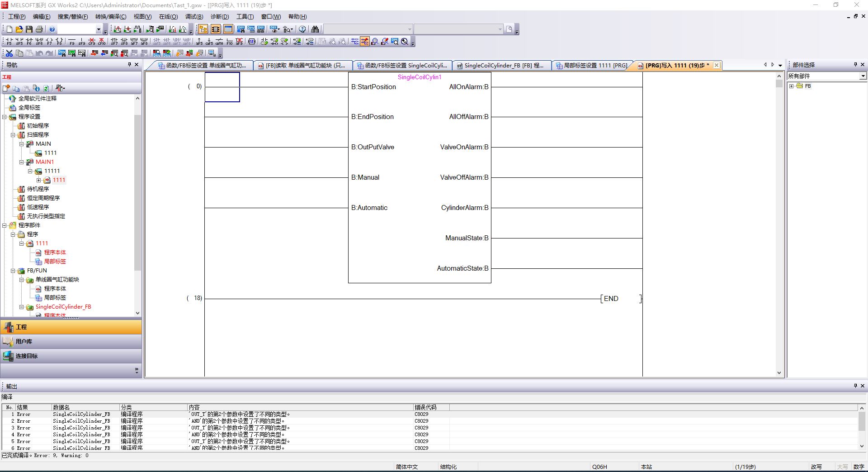
Task: Click the binoculars find icon
Action: coord(315,29)
